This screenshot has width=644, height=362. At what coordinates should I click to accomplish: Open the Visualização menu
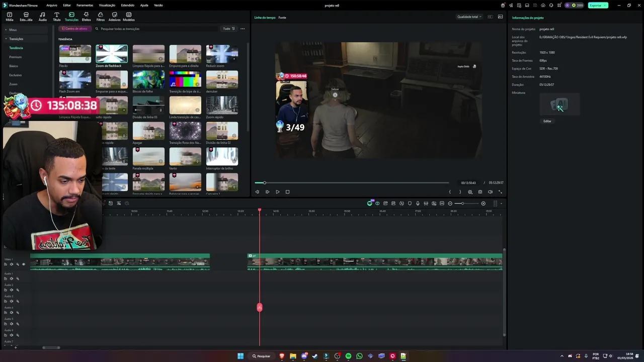pyautogui.click(x=107, y=5)
